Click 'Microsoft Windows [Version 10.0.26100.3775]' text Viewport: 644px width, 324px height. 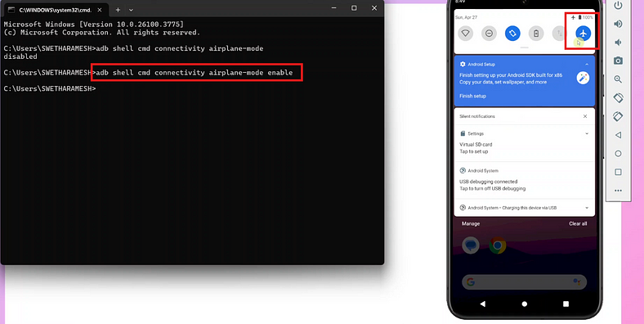[94, 25]
